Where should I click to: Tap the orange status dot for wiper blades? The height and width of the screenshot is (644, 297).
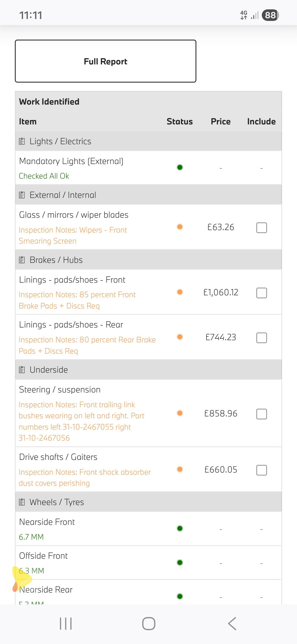pos(180,227)
